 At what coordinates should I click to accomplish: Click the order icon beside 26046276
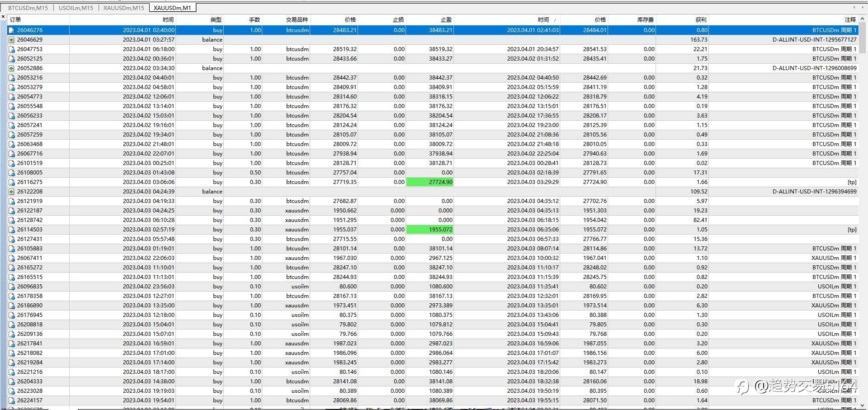(11, 30)
